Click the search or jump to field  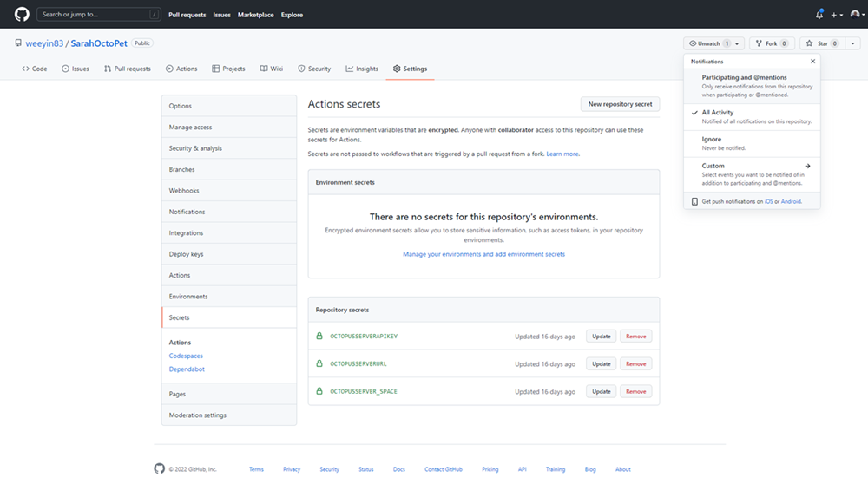click(x=99, y=15)
